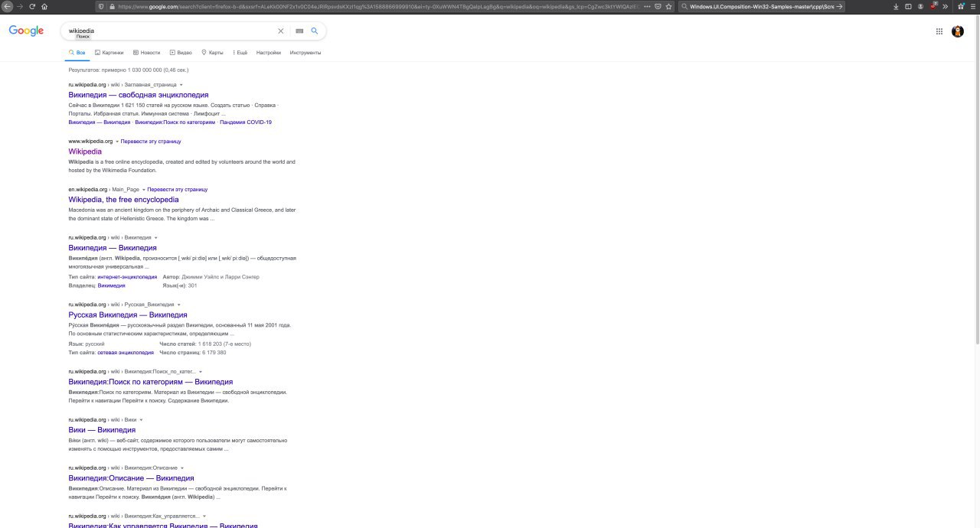Select the Все results tab

click(77, 53)
